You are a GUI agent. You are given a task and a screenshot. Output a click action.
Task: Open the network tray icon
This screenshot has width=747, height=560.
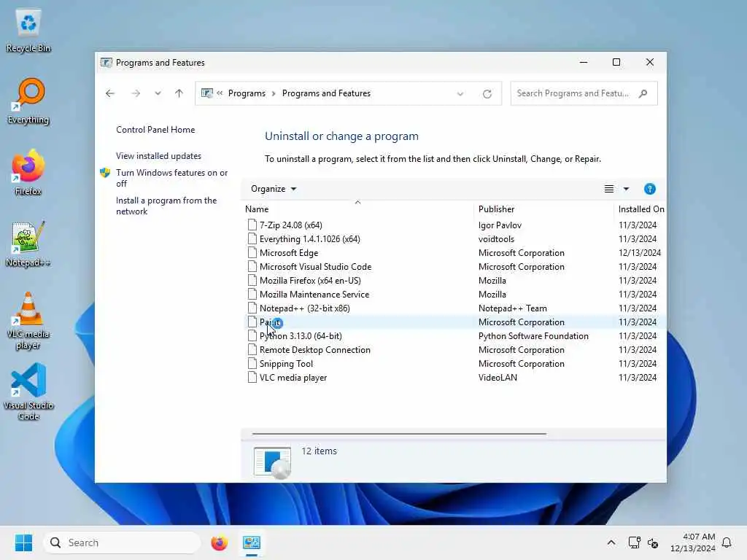(x=634, y=542)
